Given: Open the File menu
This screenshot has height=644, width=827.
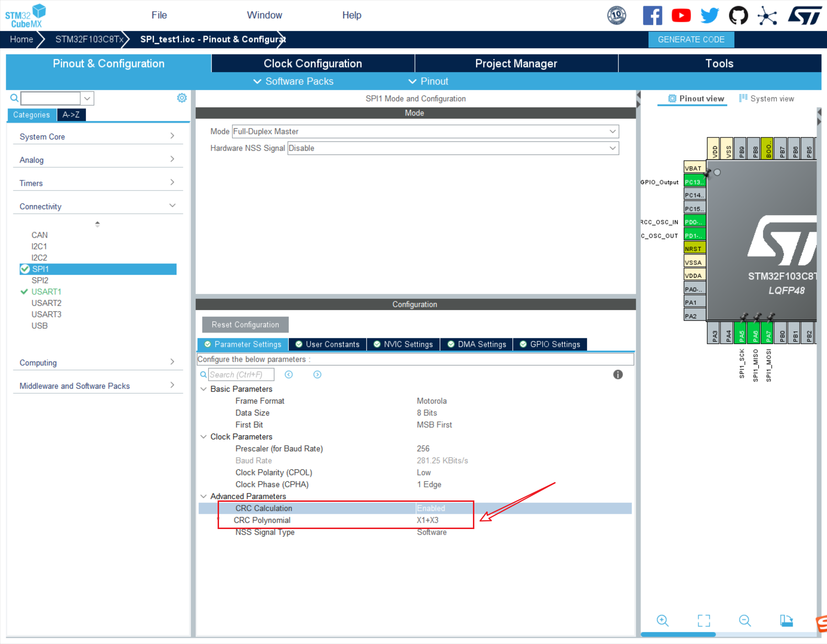Looking at the screenshot, I should click(x=159, y=15).
